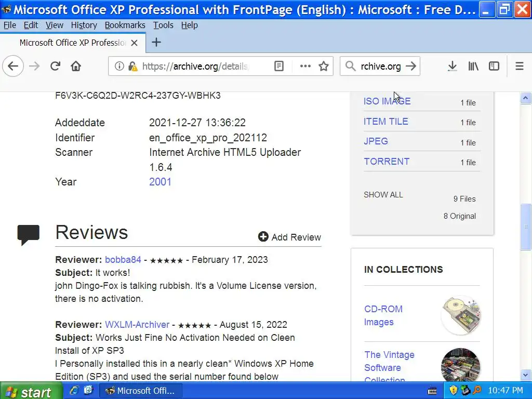Go back to the previous page
This screenshot has height=399, width=532.
[13, 66]
